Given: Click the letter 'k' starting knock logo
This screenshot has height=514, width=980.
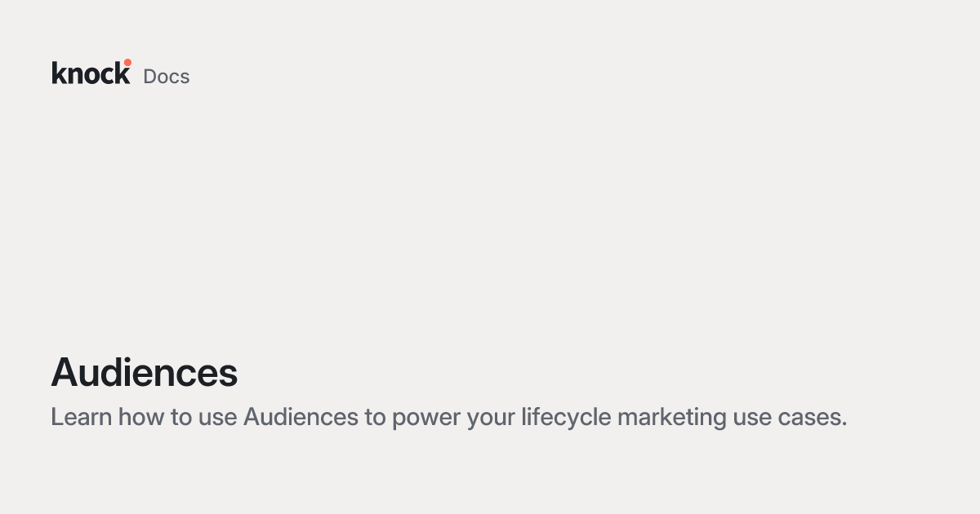Looking at the screenshot, I should coord(59,73).
